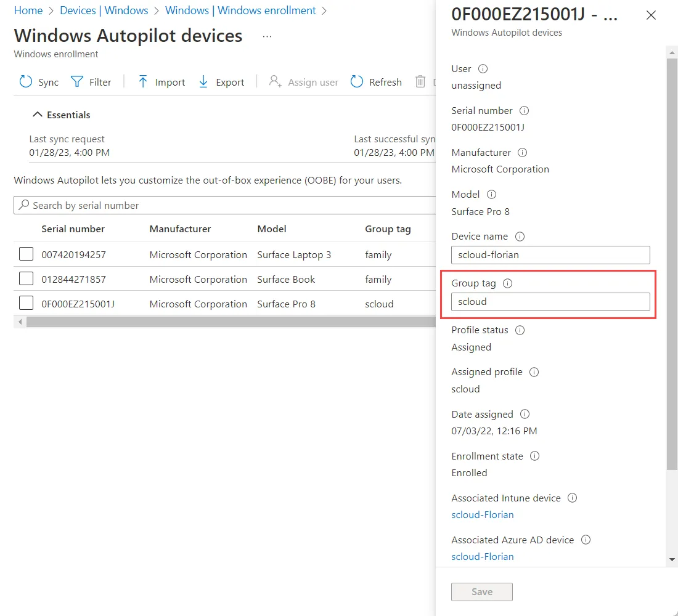Image resolution: width=678 pixels, height=616 pixels.
Task: Click the Model info icon
Action: click(492, 195)
